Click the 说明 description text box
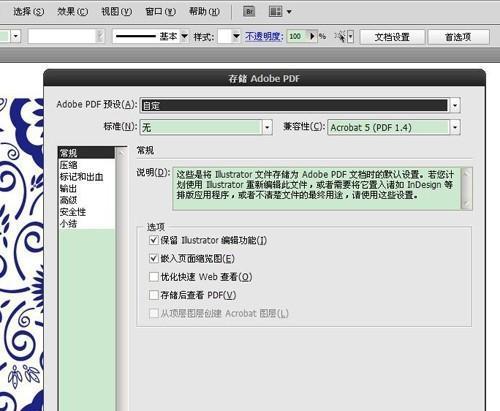Screen dimensions: 500x411 pyautogui.click(x=317, y=188)
